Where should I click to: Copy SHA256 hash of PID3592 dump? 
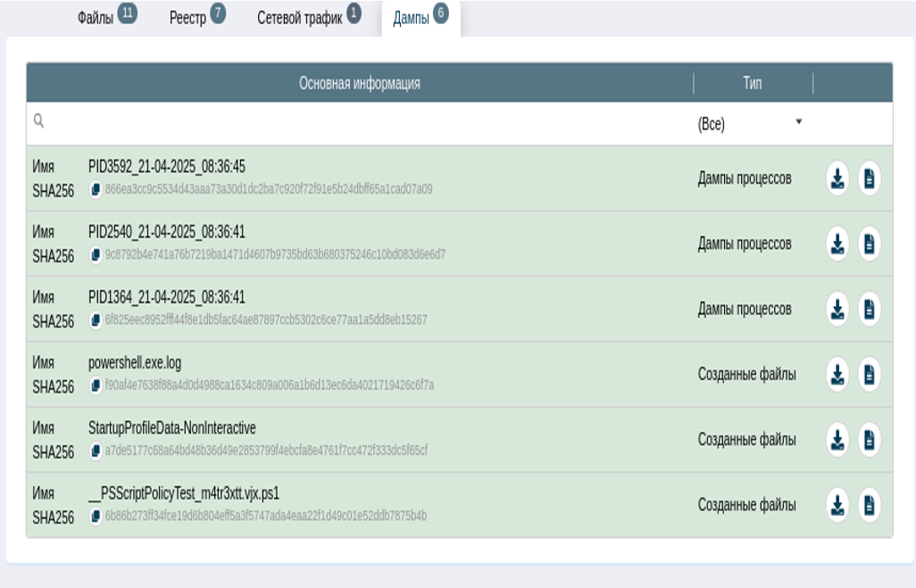pos(96,189)
